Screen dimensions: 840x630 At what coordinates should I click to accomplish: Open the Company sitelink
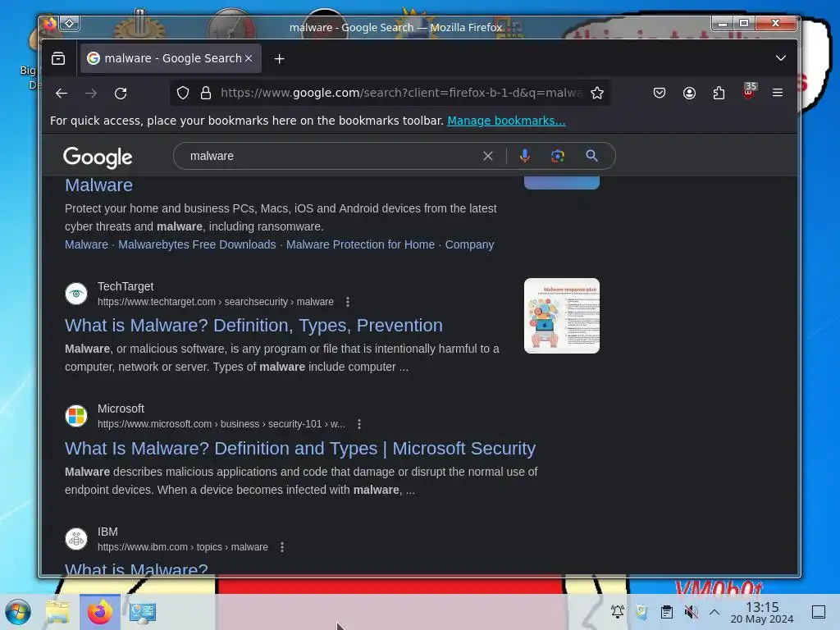(x=469, y=244)
